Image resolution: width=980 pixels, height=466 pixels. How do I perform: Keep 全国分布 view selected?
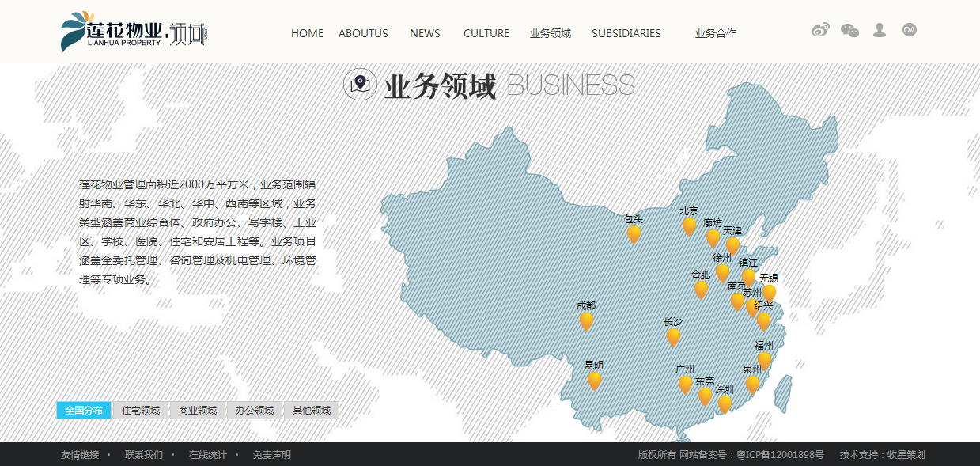click(x=84, y=410)
